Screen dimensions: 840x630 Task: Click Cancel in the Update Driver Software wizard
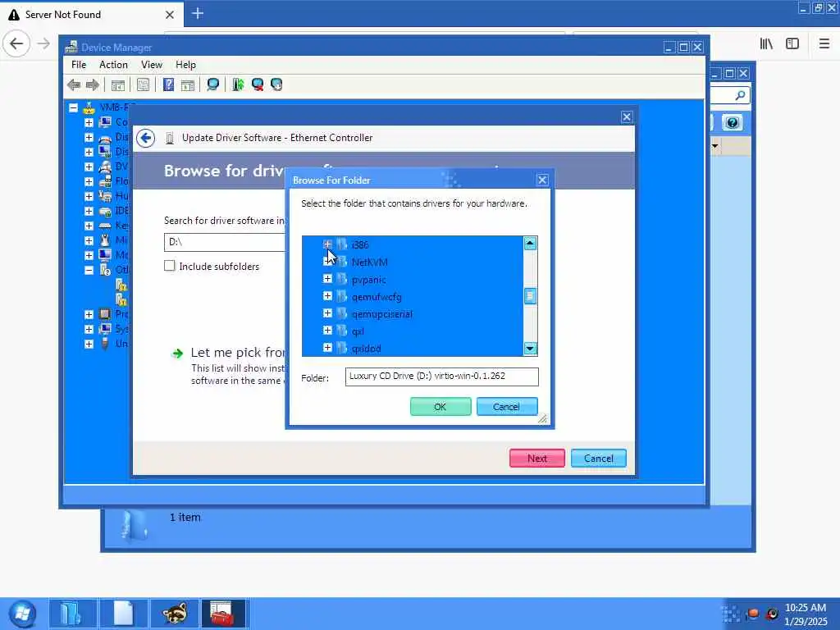(598, 458)
